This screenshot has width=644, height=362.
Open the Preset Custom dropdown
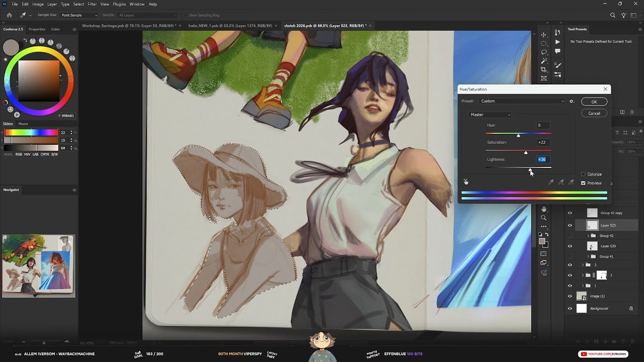tap(522, 101)
